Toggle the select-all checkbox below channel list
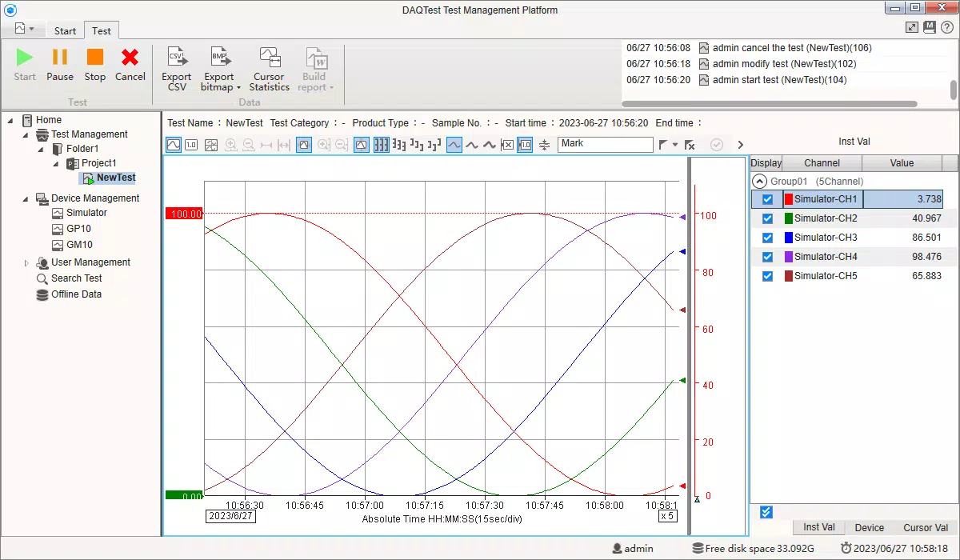The height and width of the screenshot is (560, 960). [766, 512]
